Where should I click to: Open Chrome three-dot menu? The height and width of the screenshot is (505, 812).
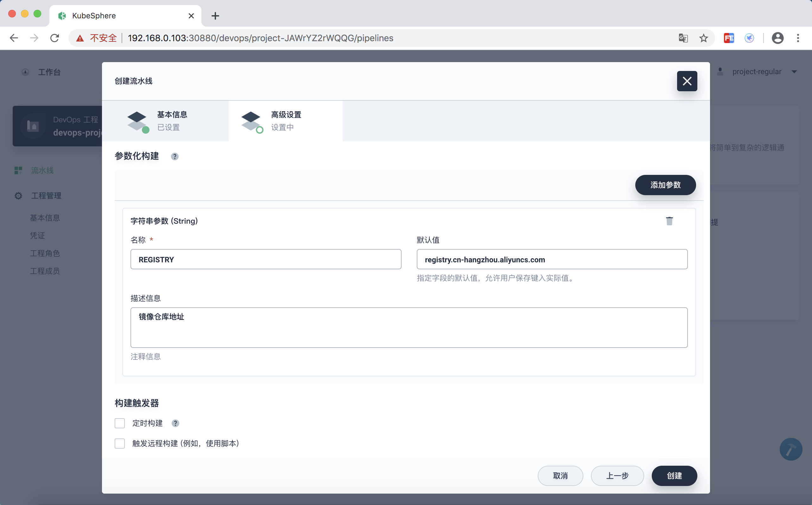[798, 38]
